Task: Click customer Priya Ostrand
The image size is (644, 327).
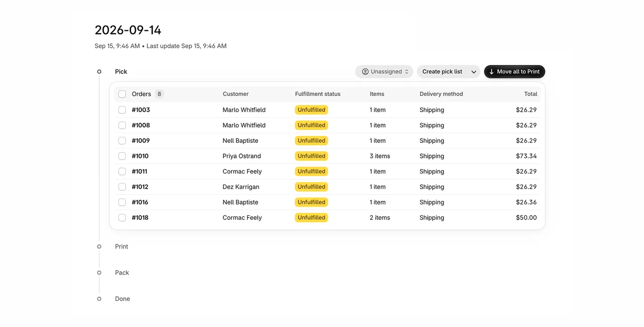Action: (x=242, y=156)
